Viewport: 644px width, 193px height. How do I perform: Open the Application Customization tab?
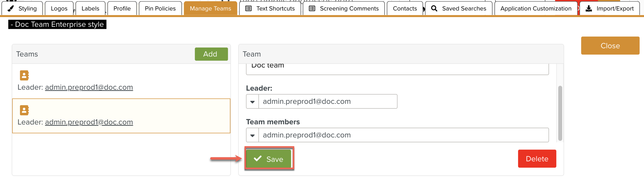(536, 9)
